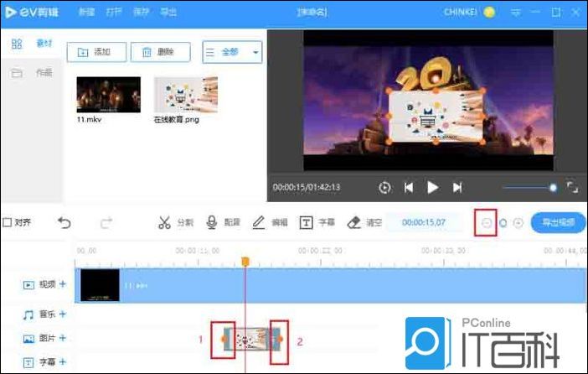This screenshot has width=588, height=374.
Task: Switch to the 作品 (works) tab
Action: coord(44,72)
